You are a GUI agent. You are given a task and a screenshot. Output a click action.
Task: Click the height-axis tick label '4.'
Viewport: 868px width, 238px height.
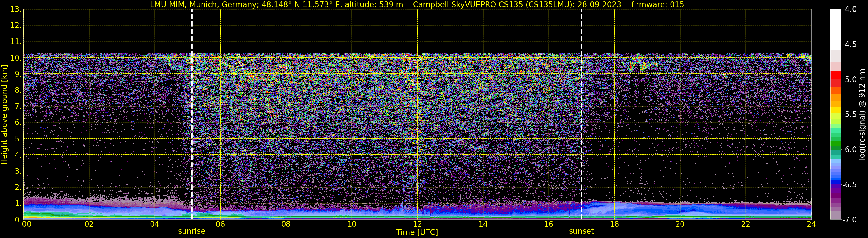[18, 155]
